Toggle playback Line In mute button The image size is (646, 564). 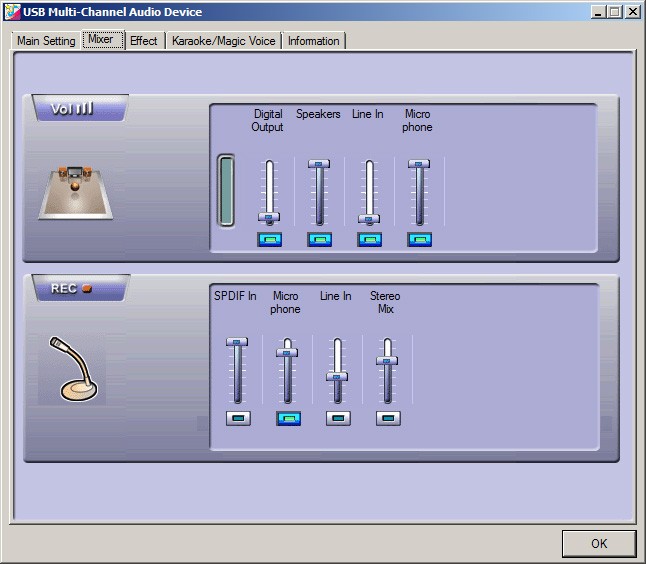369,239
